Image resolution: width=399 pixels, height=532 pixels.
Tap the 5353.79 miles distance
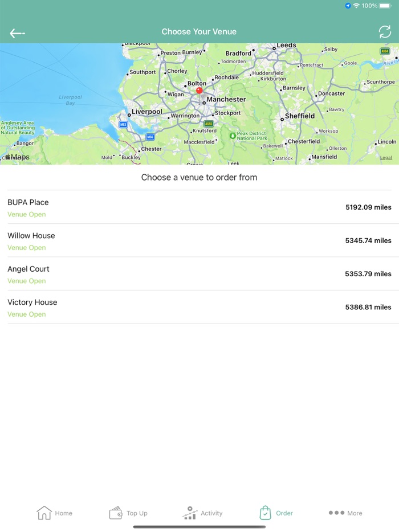pos(368,274)
